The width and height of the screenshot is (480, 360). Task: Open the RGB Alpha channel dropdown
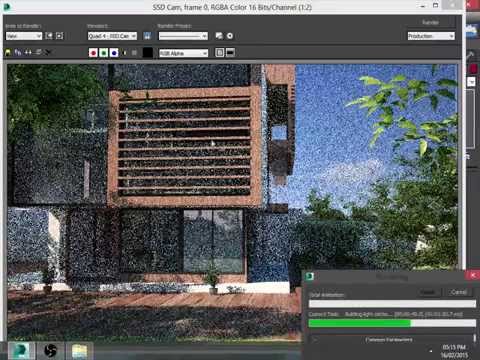[x=183, y=53]
